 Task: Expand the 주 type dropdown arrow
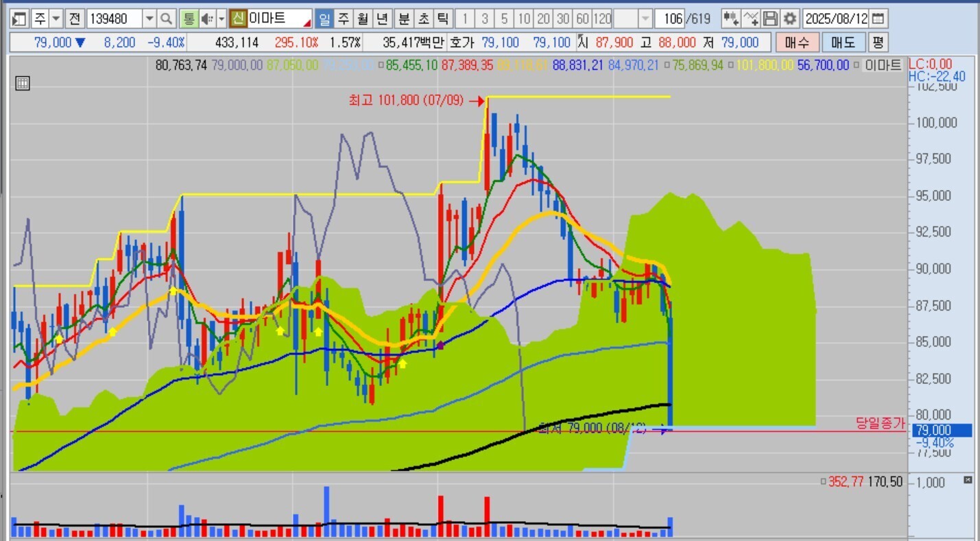tap(56, 19)
